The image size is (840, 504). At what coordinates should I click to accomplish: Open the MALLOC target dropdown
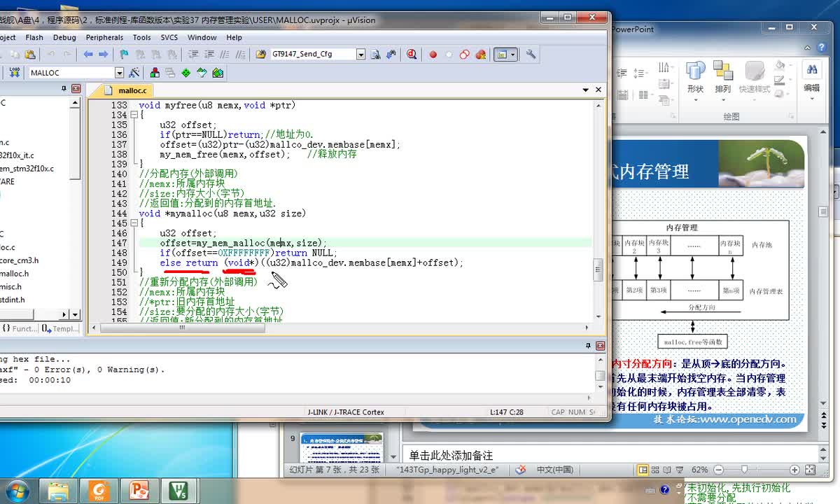click(x=119, y=73)
